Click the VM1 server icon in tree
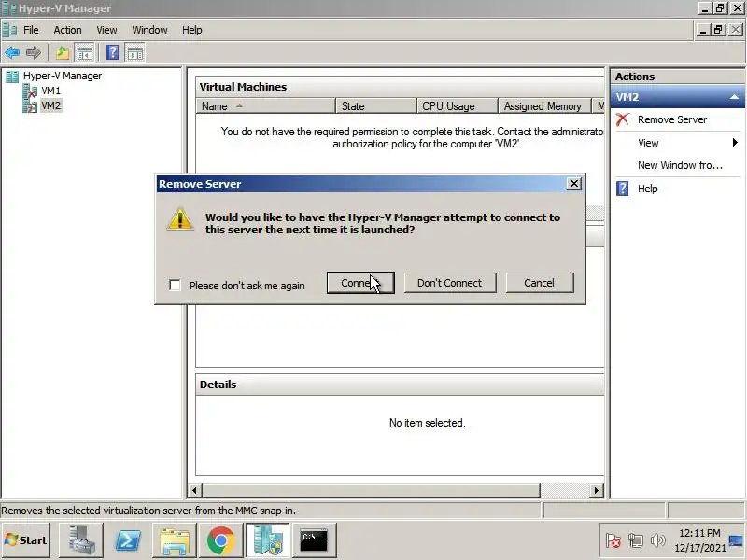 click(x=30, y=91)
